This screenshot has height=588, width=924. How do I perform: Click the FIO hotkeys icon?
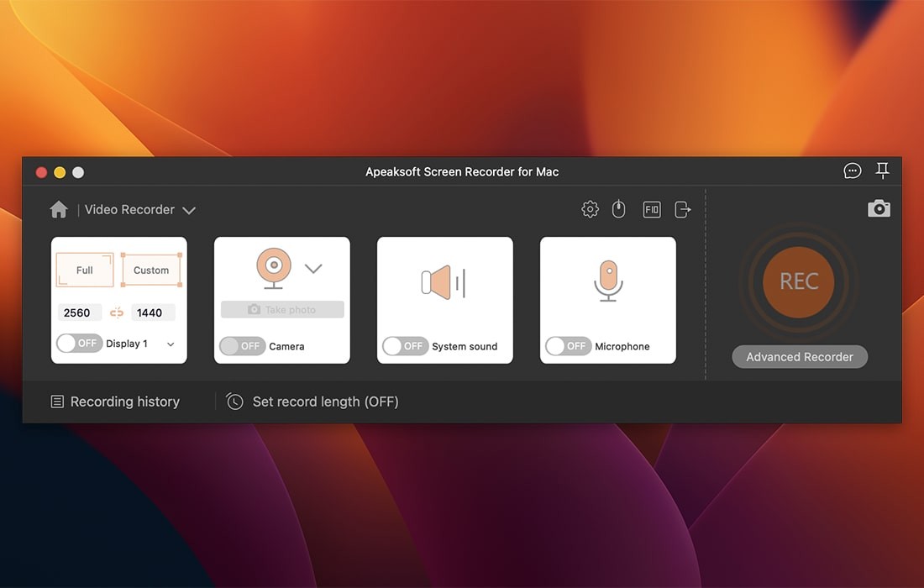[x=652, y=209]
